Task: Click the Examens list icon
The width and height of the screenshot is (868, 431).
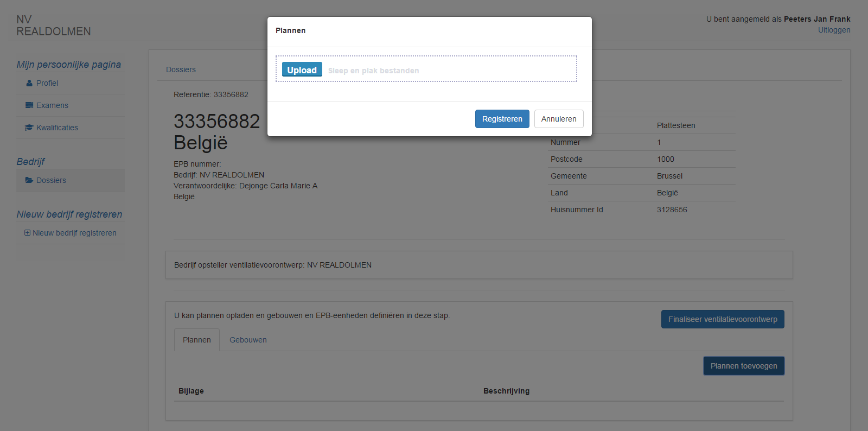Action: click(x=29, y=105)
